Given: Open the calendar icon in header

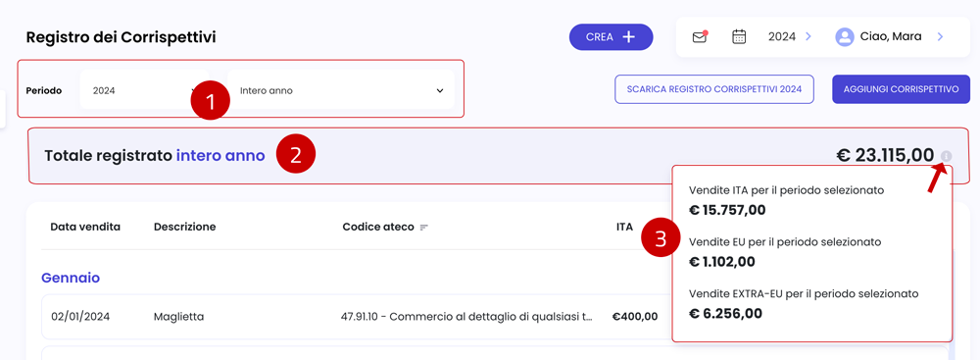Looking at the screenshot, I should [x=739, y=36].
